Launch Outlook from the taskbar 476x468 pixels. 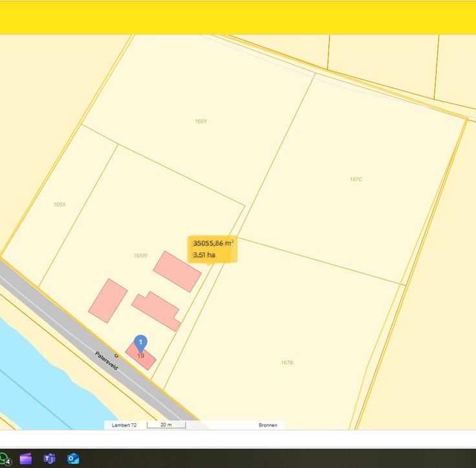pos(73,458)
